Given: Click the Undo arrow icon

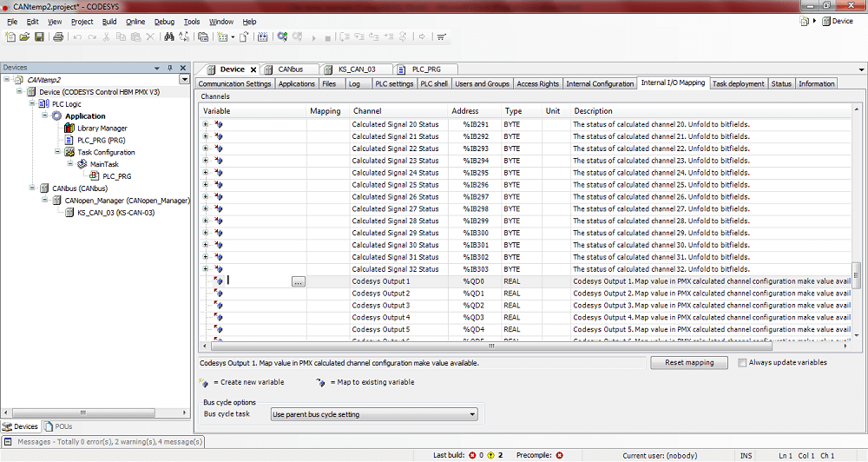Looking at the screenshot, I should pos(77,36).
